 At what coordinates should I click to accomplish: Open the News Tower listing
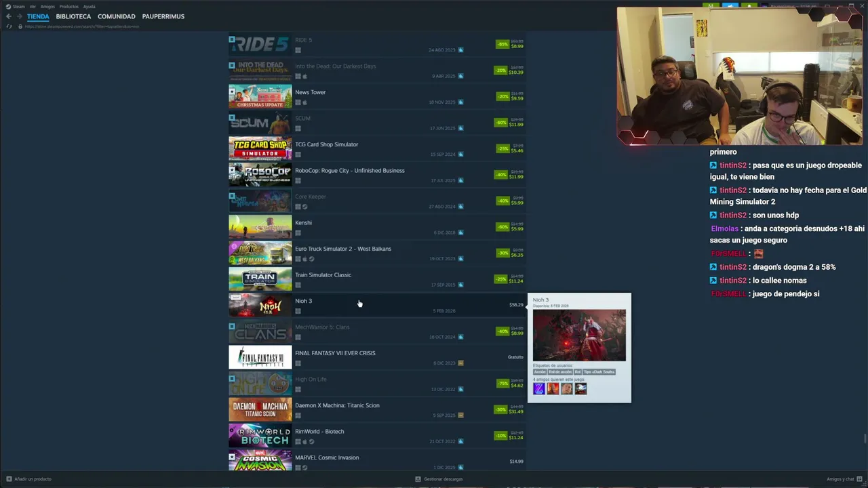tap(377, 97)
